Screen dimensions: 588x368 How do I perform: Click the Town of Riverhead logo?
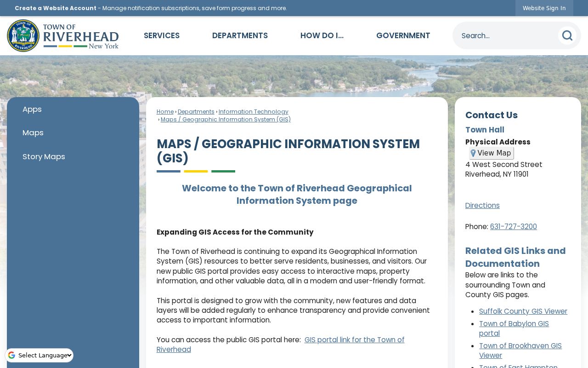[x=63, y=35]
